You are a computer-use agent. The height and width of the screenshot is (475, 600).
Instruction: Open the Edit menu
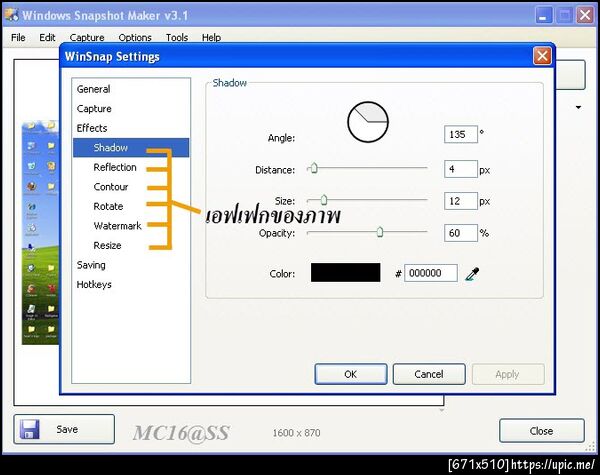coord(47,38)
